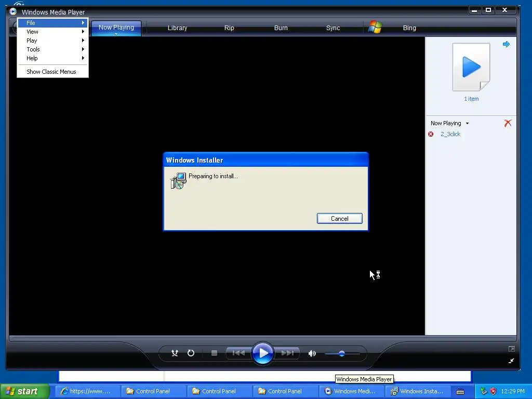Open the Windows Start menu
Viewport: 532px width, 399px height.
24,391
